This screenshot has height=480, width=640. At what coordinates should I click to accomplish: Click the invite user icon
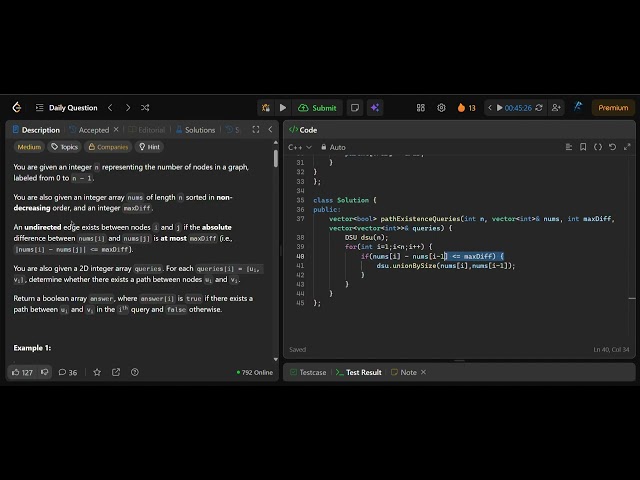click(x=556, y=108)
